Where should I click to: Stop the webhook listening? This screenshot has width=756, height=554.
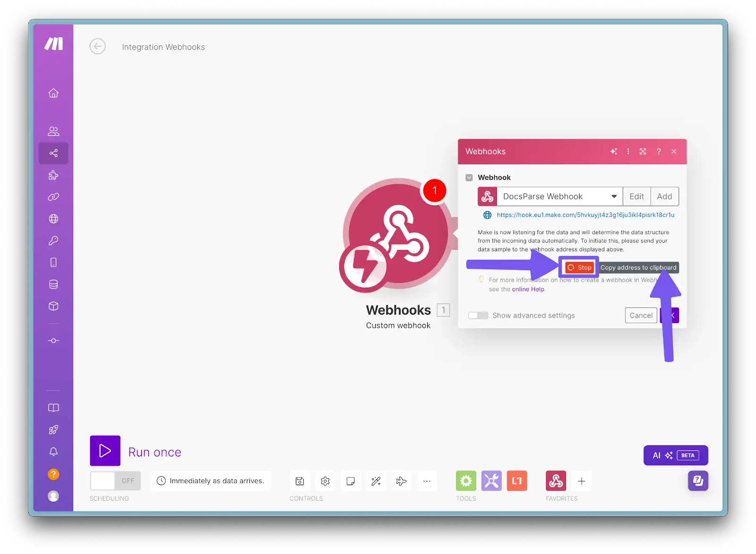(x=579, y=267)
